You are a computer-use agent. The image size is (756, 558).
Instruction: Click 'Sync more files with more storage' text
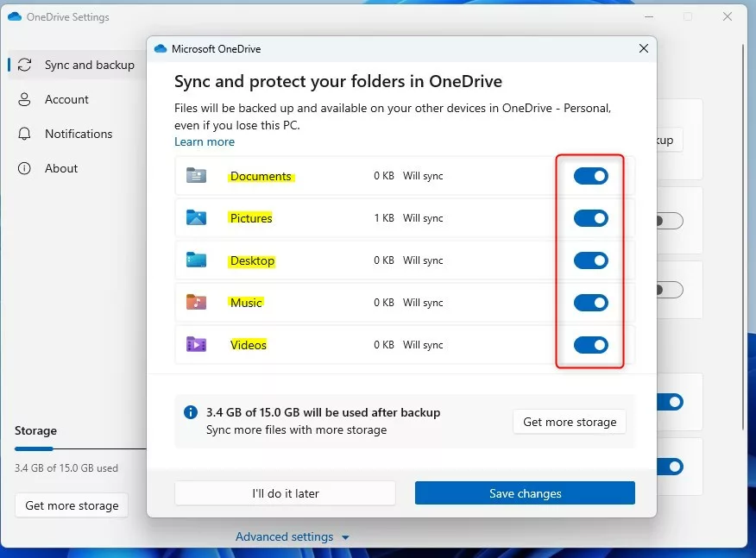297,429
